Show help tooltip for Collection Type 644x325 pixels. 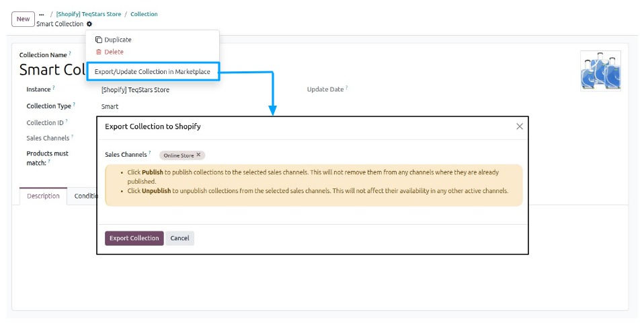(74, 104)
